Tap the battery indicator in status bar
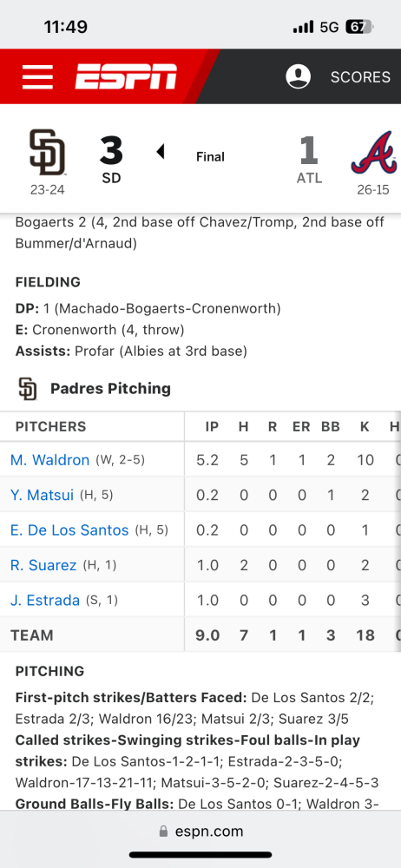The image size is (401, 868). (360, 27)
